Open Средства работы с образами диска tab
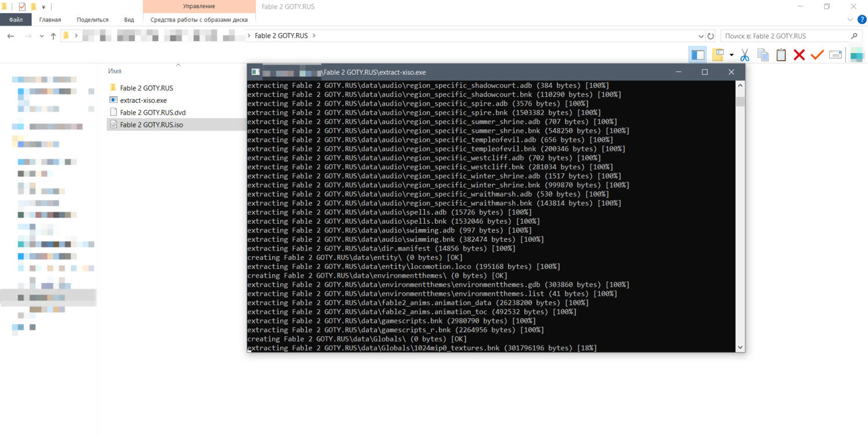The width and height of the screenshot is (868, 440). tap(199, 20)
